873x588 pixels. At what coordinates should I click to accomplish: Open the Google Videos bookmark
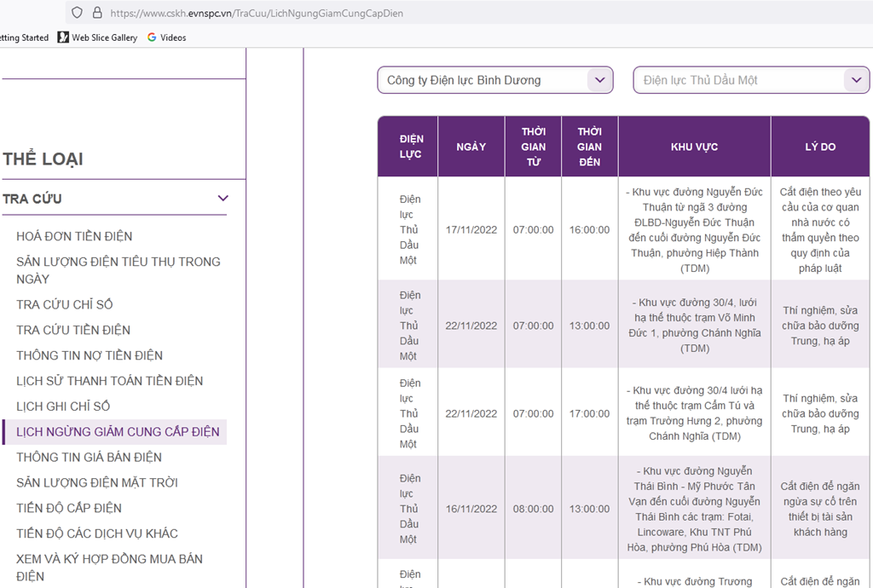click(x=166, y=37)
